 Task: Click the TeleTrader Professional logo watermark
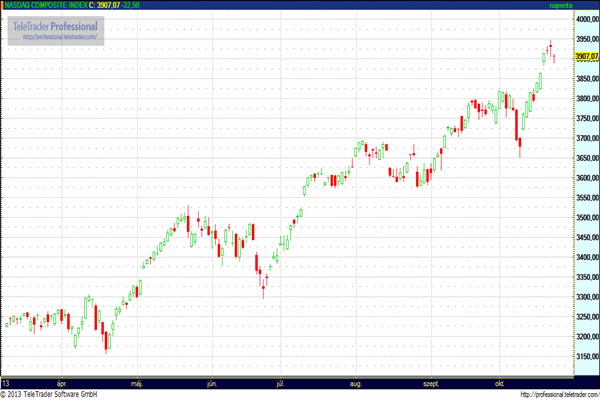[56, 25]
